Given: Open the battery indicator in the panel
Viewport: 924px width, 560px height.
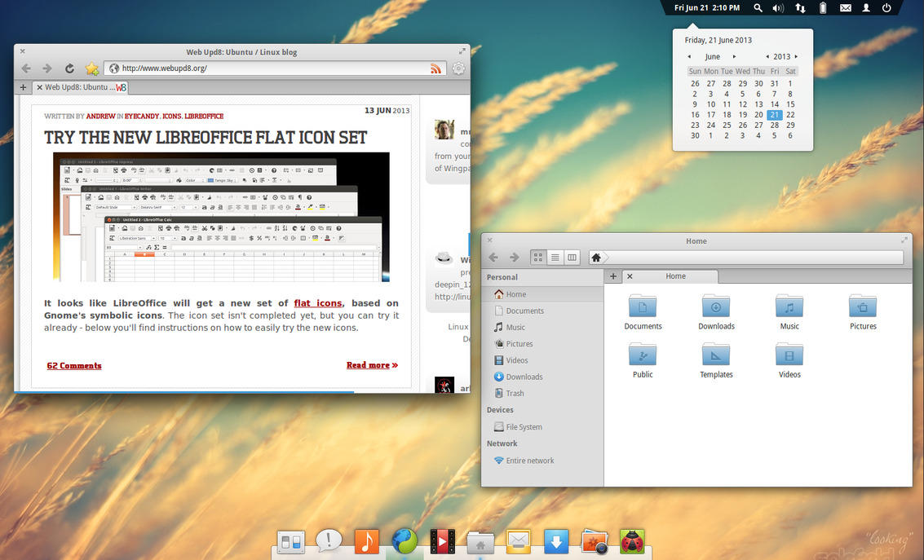Looking at the screenshot, I should coord(823,7).
